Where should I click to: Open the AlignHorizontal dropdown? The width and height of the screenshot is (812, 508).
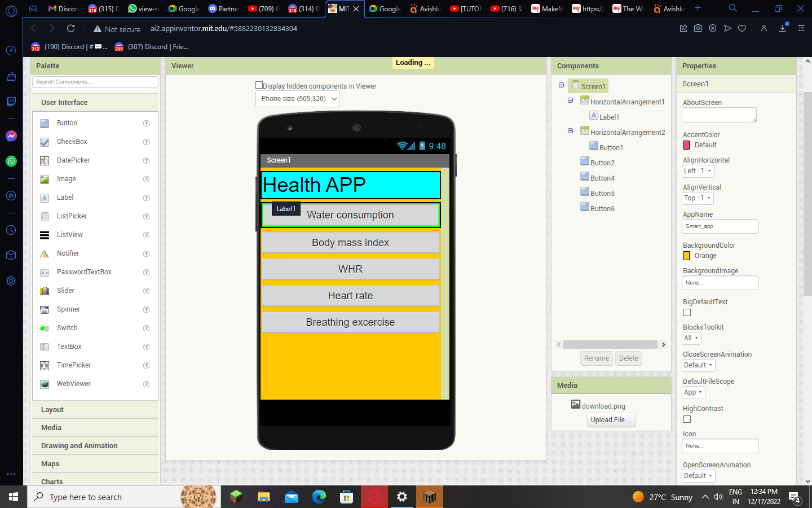[698, 170]
